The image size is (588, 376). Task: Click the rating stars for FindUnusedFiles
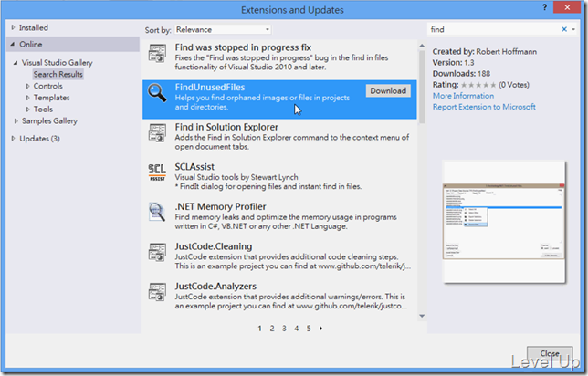click(478, 85)
